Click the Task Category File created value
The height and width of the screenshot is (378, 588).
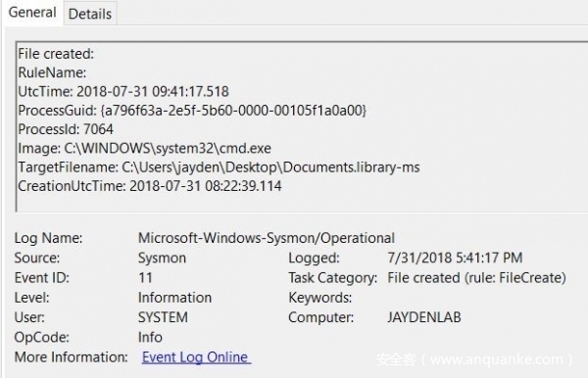tap(476, 277)
